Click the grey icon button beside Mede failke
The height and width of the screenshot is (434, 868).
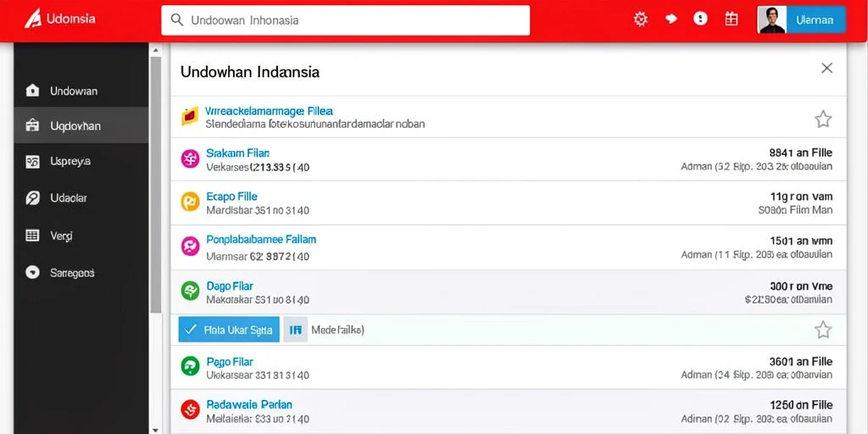point(296,330)
